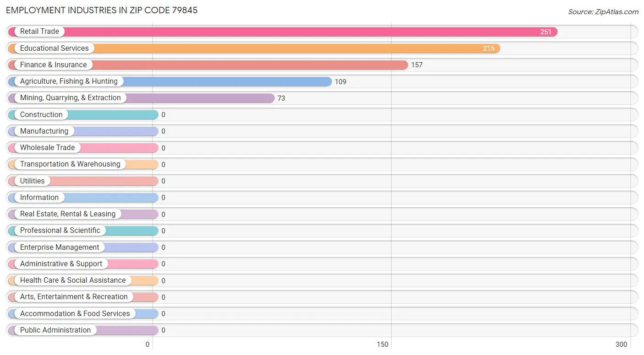Screen dimensions: 644x355
Task: Click the 0 value beside Manufacturing bar
Action: click(x=163, y=131)
